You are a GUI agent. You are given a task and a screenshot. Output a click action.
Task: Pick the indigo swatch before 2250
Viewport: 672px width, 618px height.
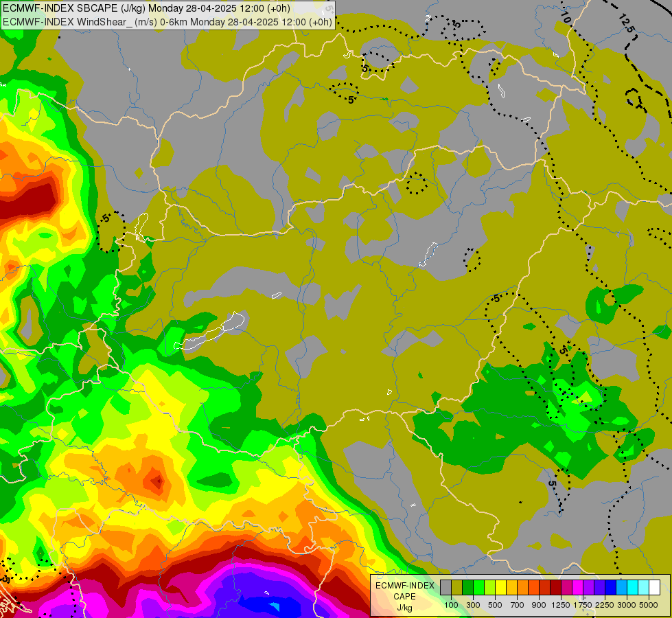coord(599,588)
